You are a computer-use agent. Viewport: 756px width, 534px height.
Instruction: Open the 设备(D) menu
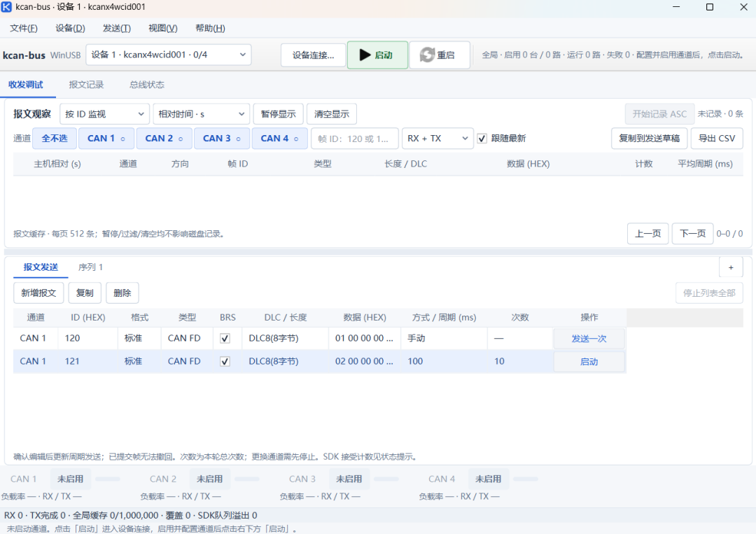71,28
